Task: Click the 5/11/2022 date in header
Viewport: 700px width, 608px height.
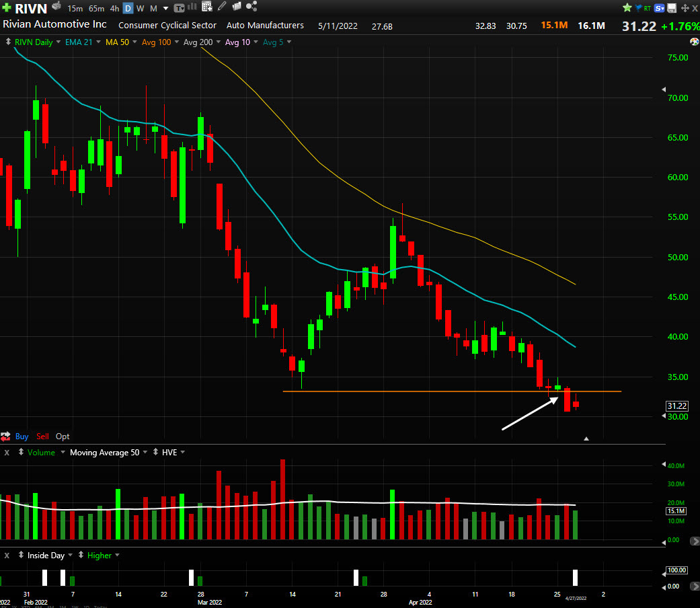Action: pos(338,26)
